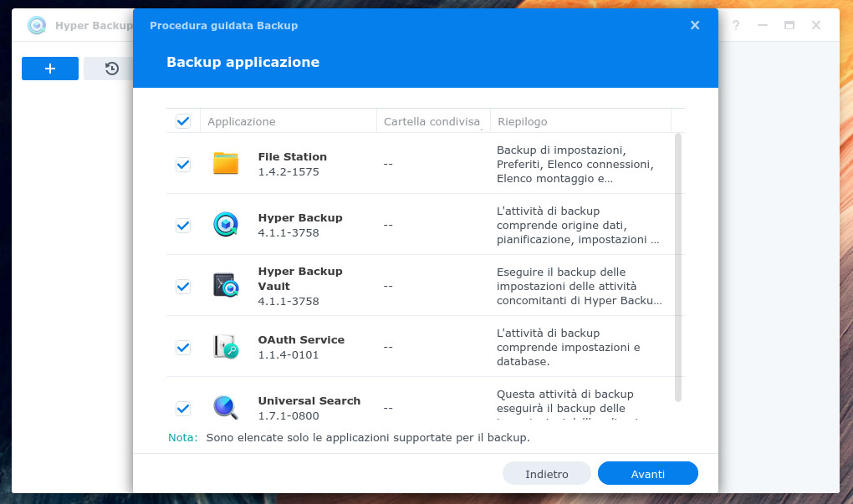Click the Hyper Backup Vault summary description
Image resolution: width=853 pixels, height=504 pixels.
point(580,286)
